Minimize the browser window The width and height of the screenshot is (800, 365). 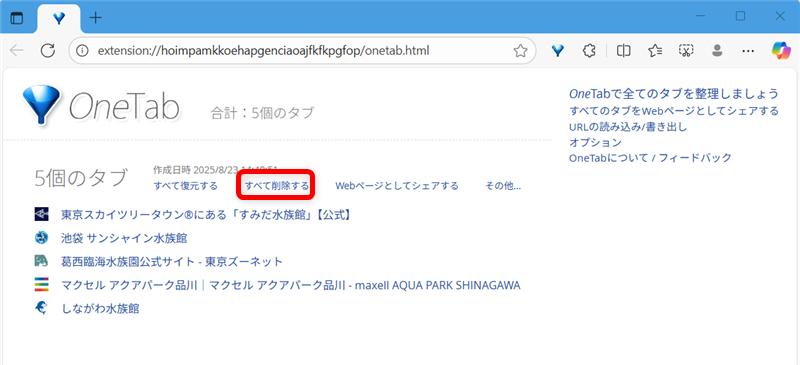coord(701,17)
